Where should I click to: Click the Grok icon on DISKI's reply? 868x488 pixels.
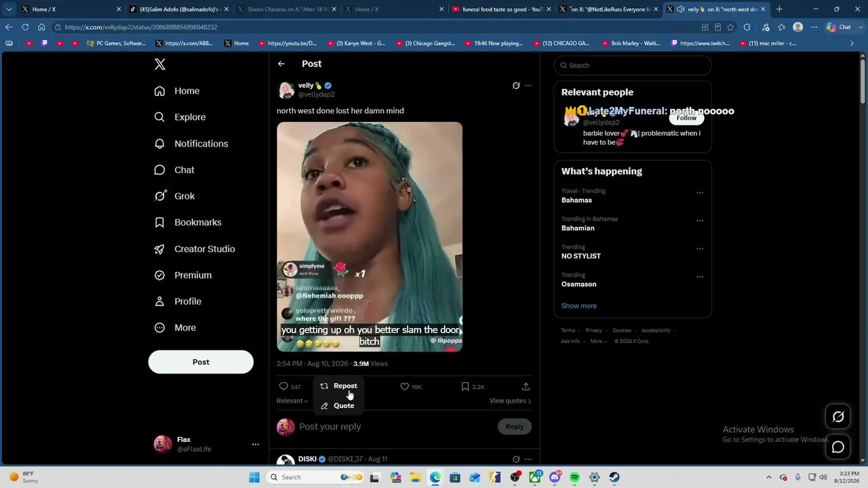pos(516,459)
